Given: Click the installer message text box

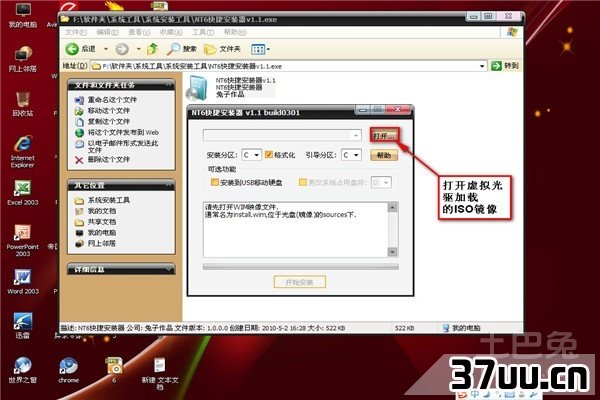Looking at the screenshot, I should click(295, 230).
